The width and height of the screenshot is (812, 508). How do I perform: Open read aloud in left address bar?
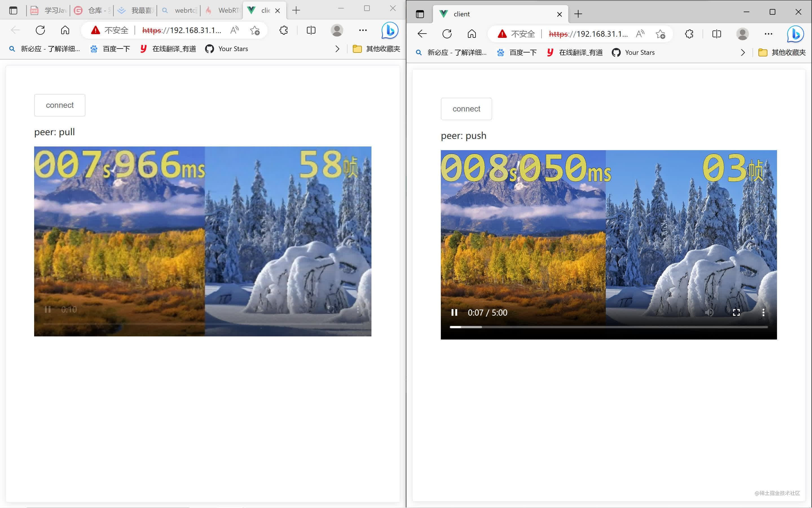coord(235,30)
